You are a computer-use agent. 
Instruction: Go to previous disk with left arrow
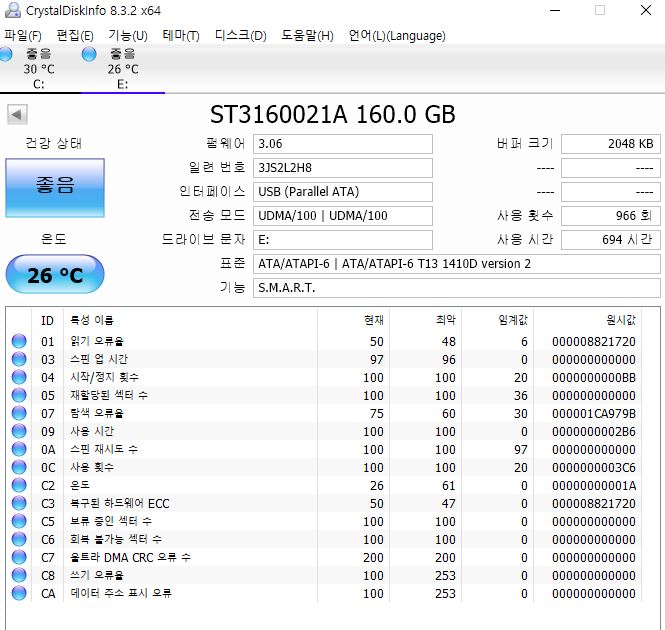point(17,115)
